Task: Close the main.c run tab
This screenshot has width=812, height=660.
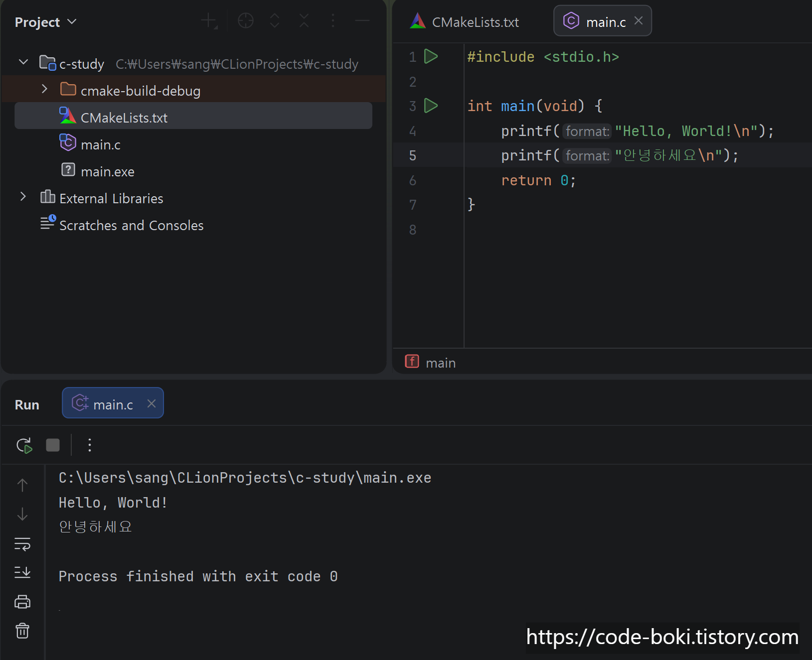Action: 152,403
